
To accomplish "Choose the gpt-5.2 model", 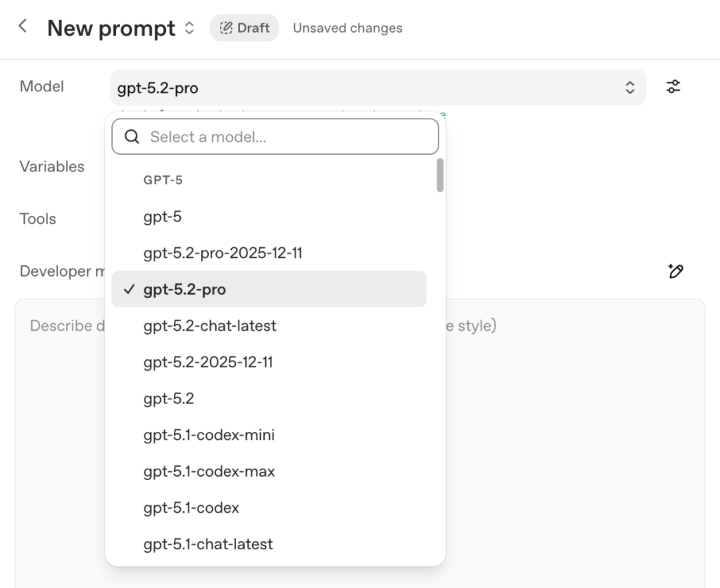I will click(169, 399).
